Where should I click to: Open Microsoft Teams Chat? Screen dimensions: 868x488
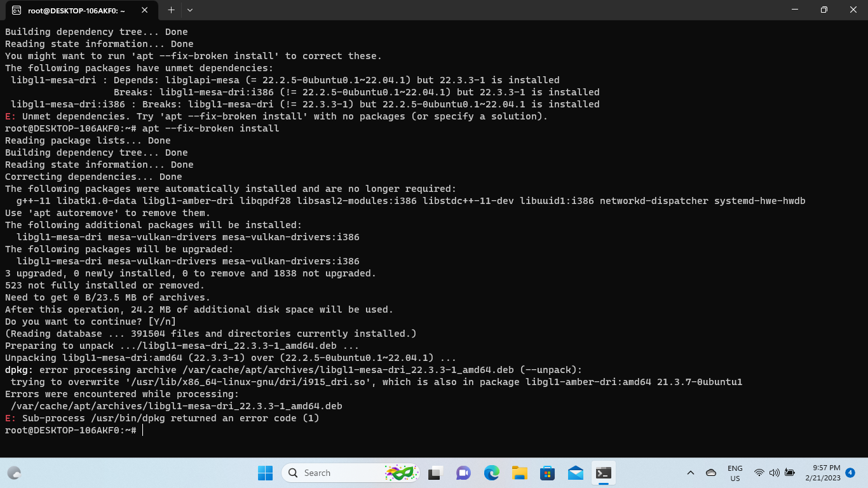(x=463, y=473)
